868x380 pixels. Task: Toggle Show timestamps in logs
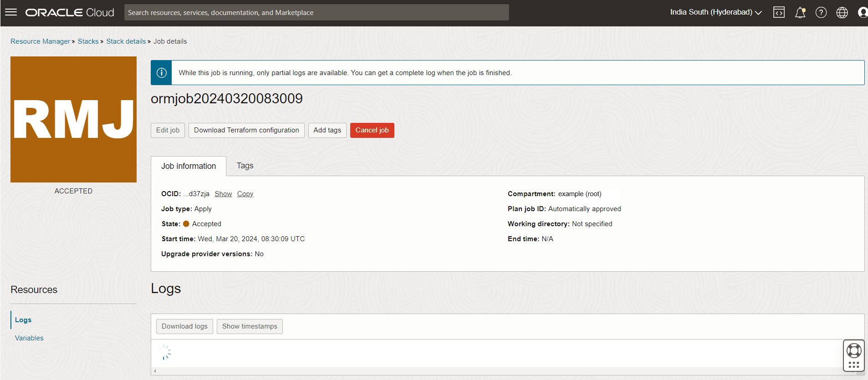(249, 326)
